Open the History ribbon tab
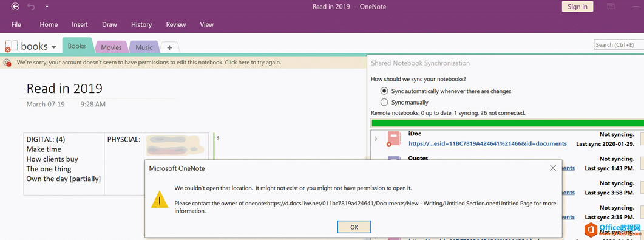Screen dimensions: 644x240 click(x=141, y=25)
